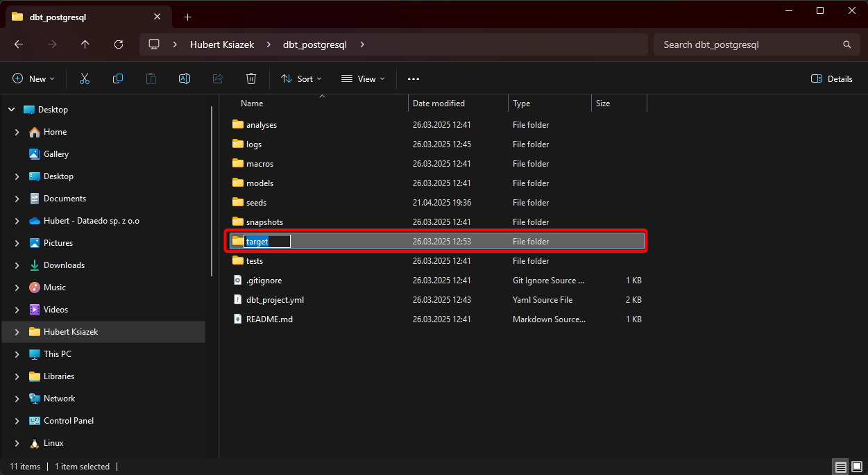This screenshot has height=475, width=868.
Task: Click the navigation pane scrollbar
Action: (x=212, y=191)
